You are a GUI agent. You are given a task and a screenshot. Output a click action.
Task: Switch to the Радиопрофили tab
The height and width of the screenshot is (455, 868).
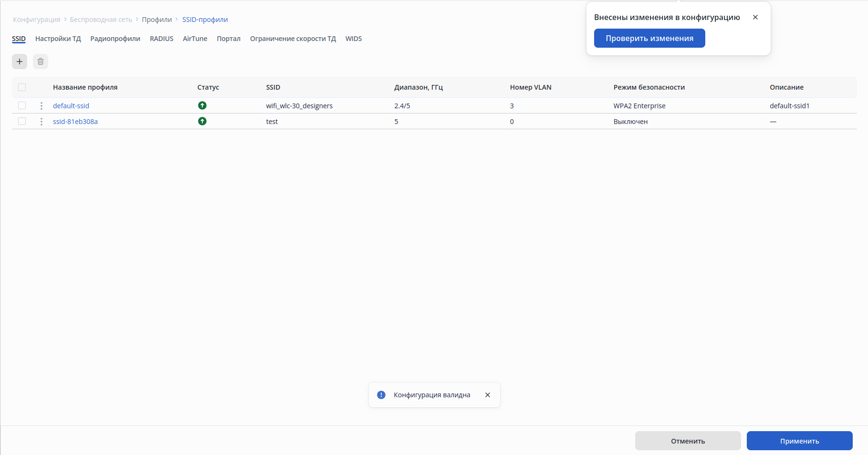click(x=115, y=39)
